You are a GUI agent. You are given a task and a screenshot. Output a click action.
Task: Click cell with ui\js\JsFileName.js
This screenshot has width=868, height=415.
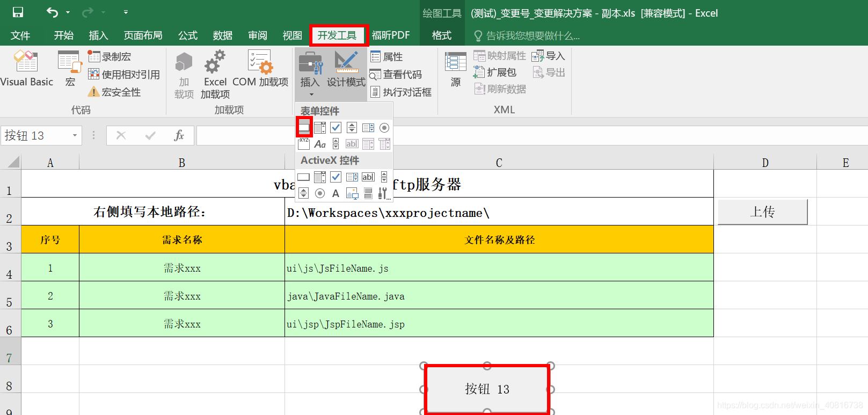pos(499,267)
